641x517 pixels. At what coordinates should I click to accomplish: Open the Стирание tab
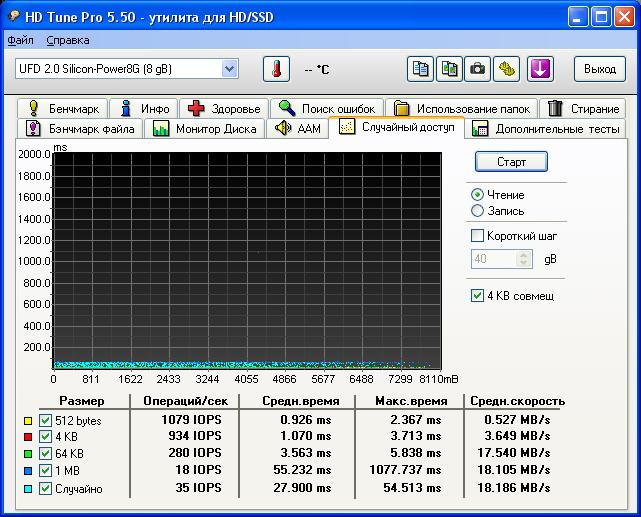[x=583, y=109]
